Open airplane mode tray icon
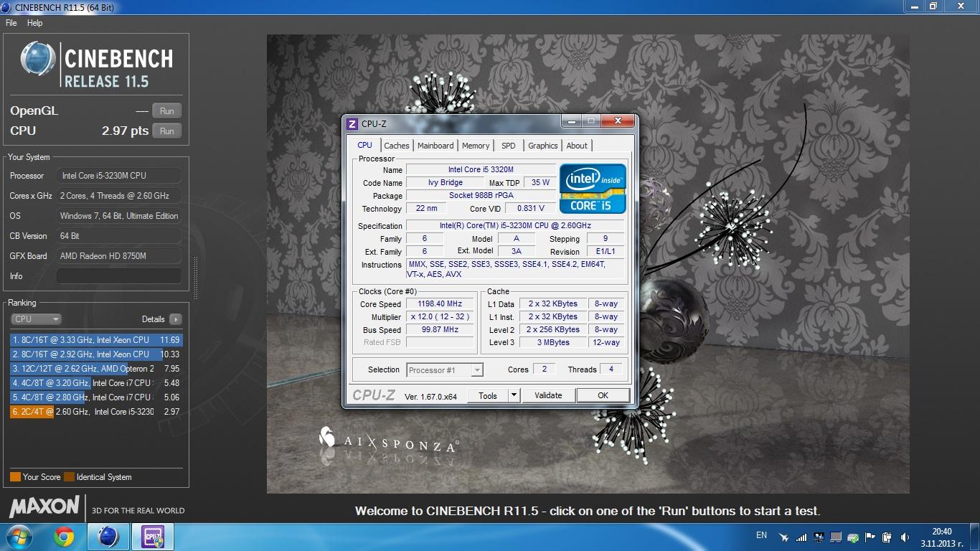This screenshot has width=980, height=551. click(x=783, y=537)
